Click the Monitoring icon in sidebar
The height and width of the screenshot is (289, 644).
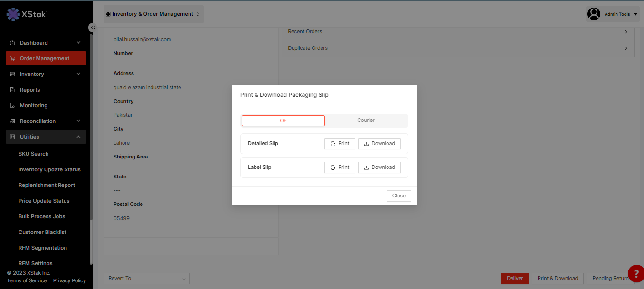point(13,105)
